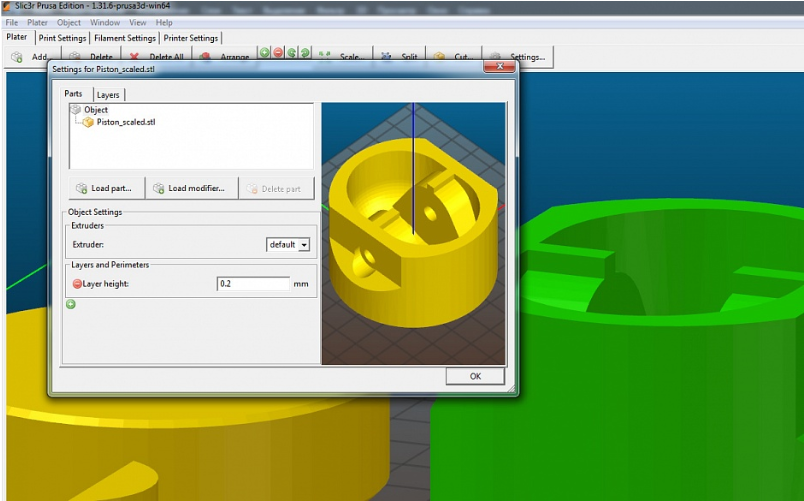Screen dimensions: 804x501
Task: Close the Piston_scaled.stl settings dialog
Action: [499, 67]
